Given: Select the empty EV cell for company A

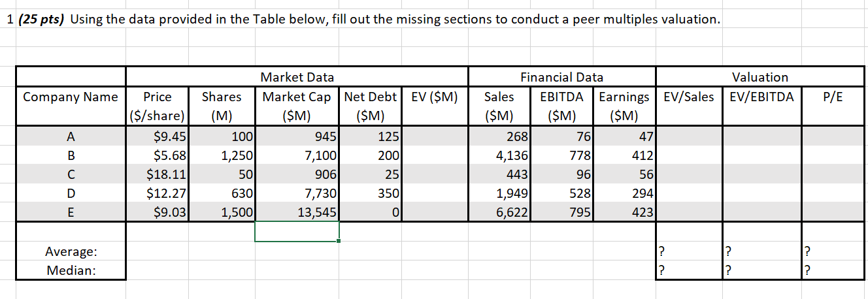Looking at the screenshot, I should pyautogui.click(x=435, y=136).
